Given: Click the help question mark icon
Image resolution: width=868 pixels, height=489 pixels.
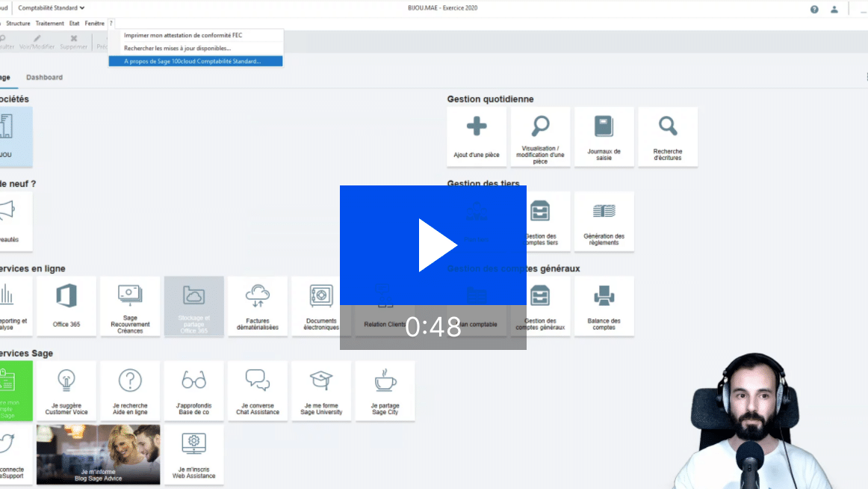Looking at the screenshot, I should point(814,10).
